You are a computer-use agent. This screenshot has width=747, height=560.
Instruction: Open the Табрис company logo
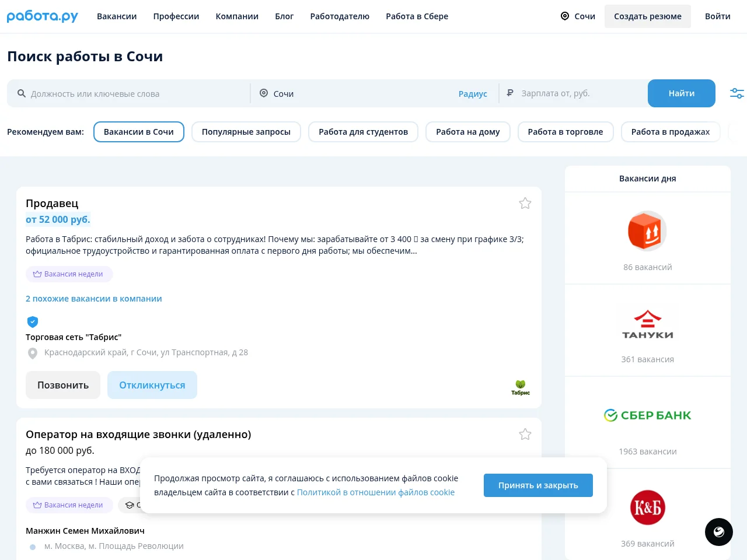[x=521, y=387]
